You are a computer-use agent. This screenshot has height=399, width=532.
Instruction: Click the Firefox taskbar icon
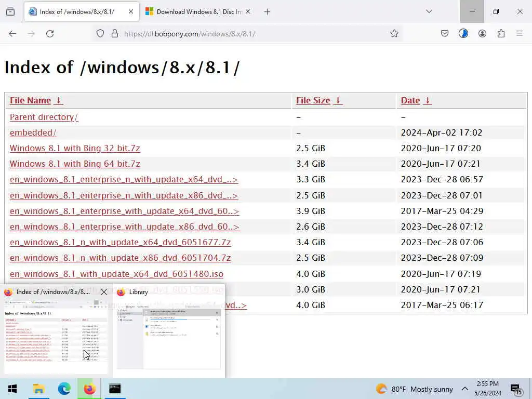(x=89, y=389)
